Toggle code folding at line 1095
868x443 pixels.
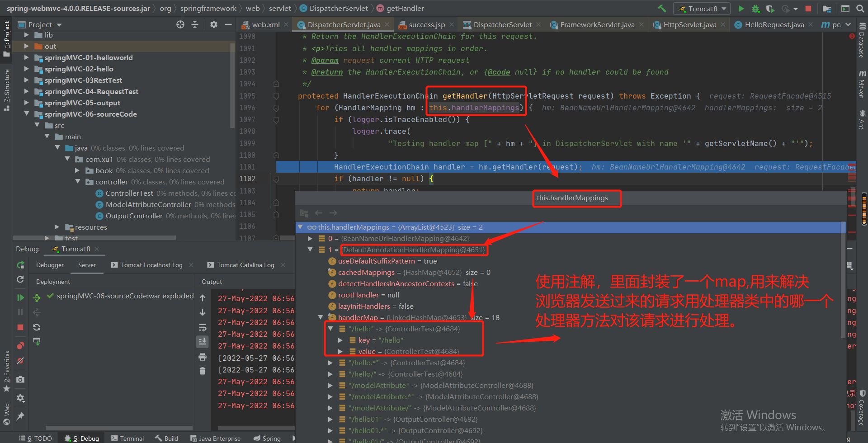tap(276, 96)
